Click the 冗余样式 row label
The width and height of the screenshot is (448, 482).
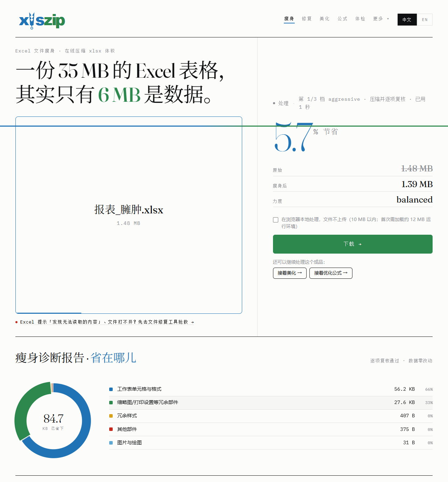127,416
